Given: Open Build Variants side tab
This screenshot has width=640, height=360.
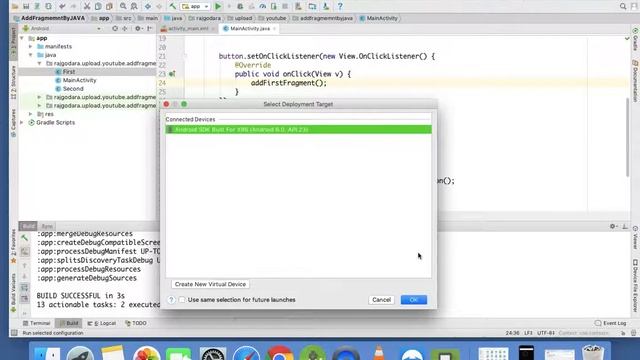Looking at the screenshot, I should 13,293.
